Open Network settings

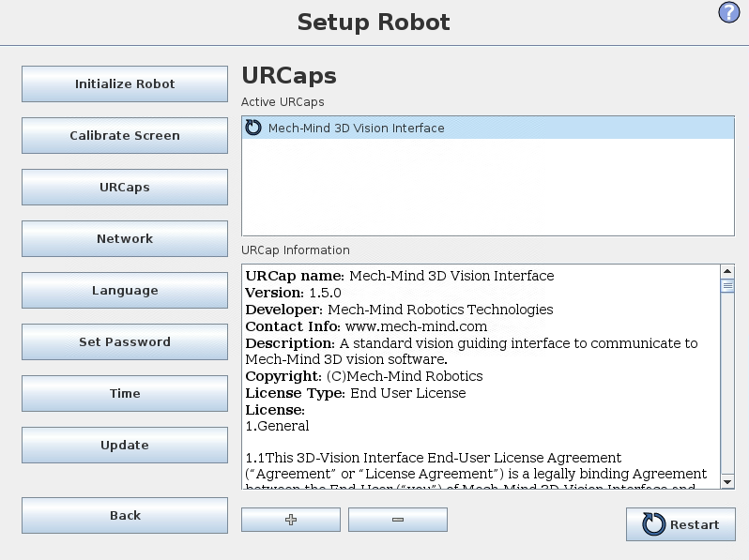click(125, 238)
